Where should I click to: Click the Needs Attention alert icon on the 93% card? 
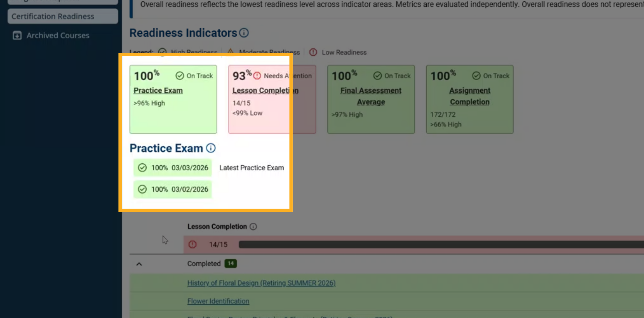(257, 76)
